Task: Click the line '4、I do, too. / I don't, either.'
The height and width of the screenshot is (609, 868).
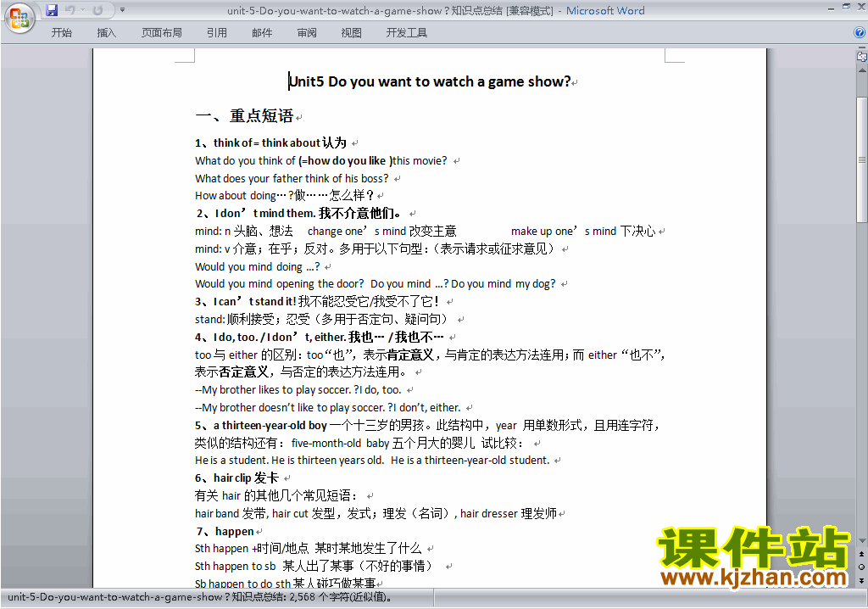Action: tap(270, 337)
